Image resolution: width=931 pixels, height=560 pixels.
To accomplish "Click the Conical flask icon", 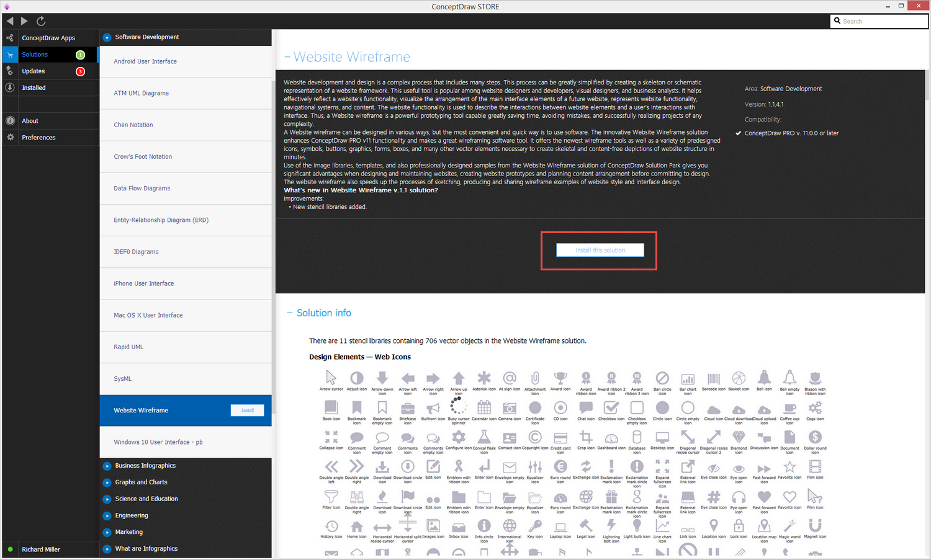I will pyautogui.click(x=484, y=437).
